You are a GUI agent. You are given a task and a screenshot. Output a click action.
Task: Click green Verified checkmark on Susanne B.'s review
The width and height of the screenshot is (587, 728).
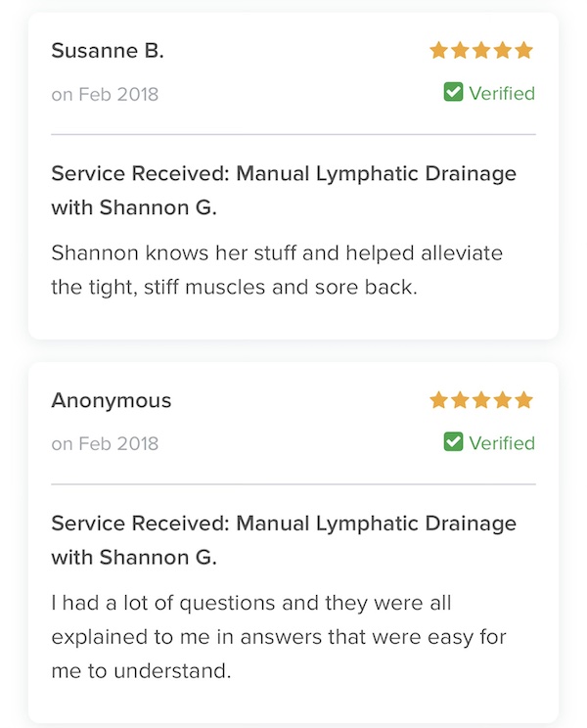click(453, 92)
